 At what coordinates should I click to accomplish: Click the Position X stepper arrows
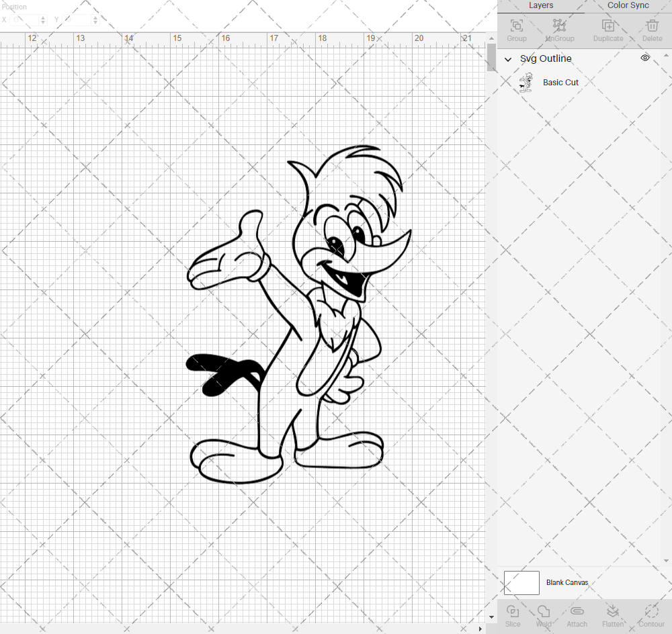coord(43,19)
